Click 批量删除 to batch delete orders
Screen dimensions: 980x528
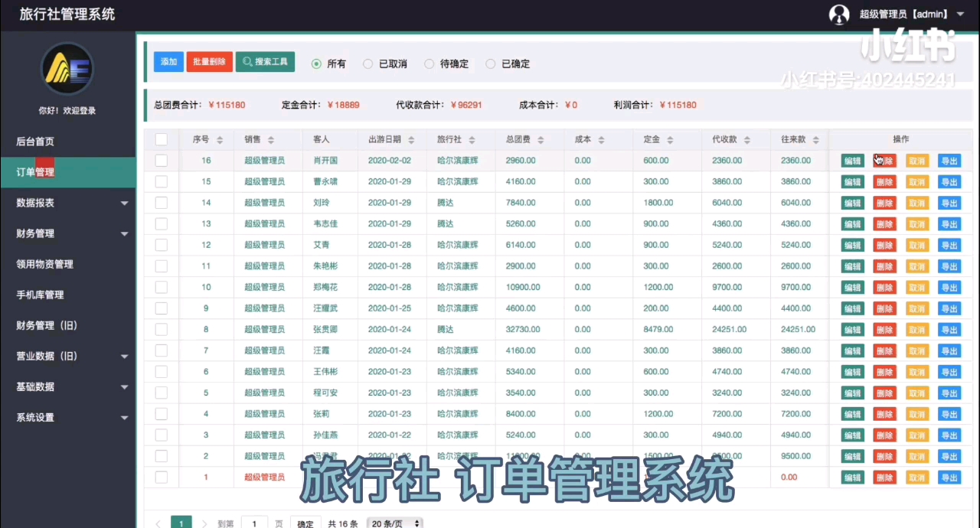(209, 61)
